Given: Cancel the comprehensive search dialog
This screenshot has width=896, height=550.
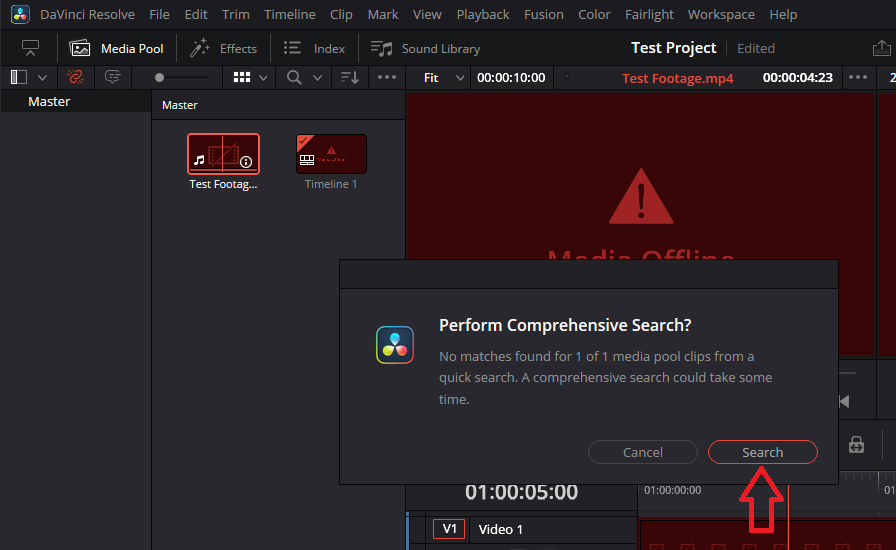Looking at the screenshot, I should (642, 452).
